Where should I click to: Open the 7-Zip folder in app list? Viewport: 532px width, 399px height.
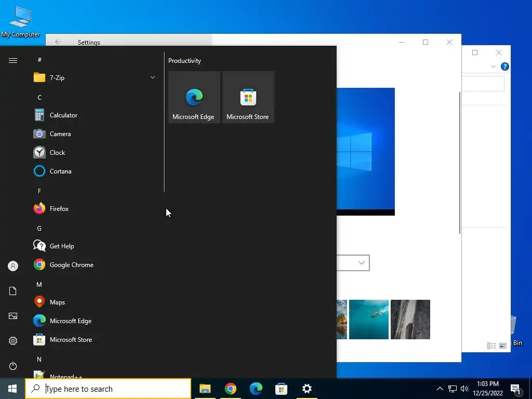(95, 78)
